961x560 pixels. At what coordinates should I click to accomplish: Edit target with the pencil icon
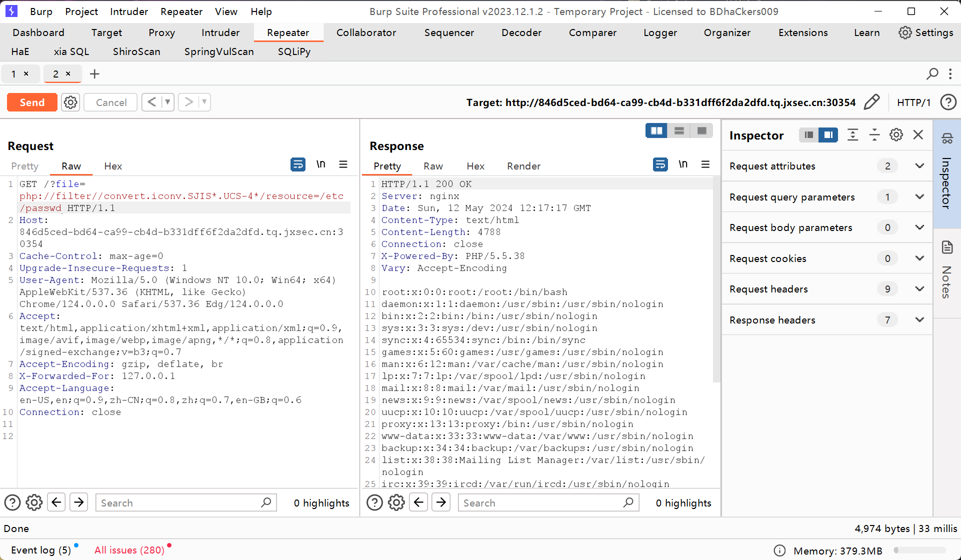[871, 102]
